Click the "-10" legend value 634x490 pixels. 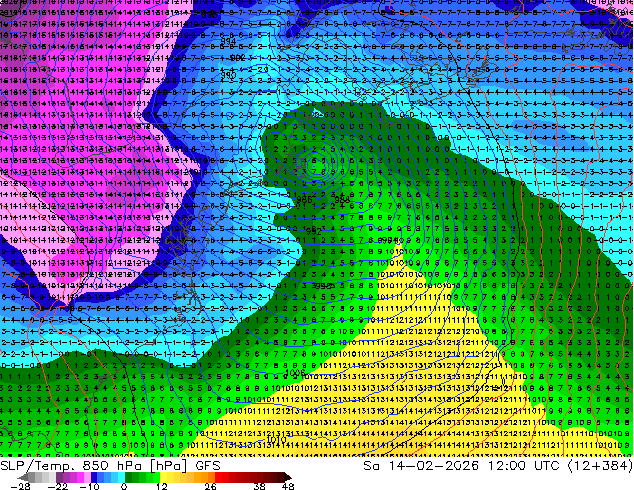[89, 486]
